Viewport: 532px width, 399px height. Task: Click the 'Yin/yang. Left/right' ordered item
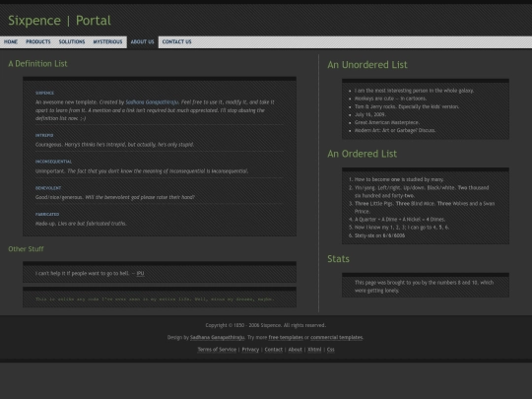422,192
